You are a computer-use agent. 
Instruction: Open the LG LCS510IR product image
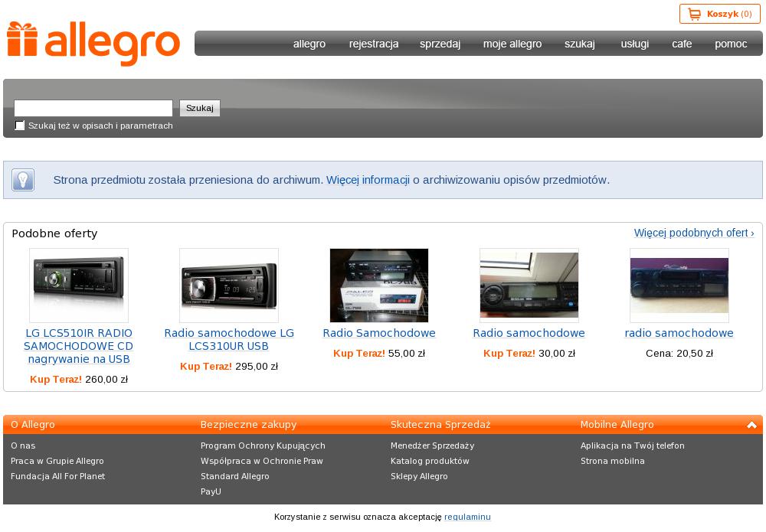click(x=79, y=286)
